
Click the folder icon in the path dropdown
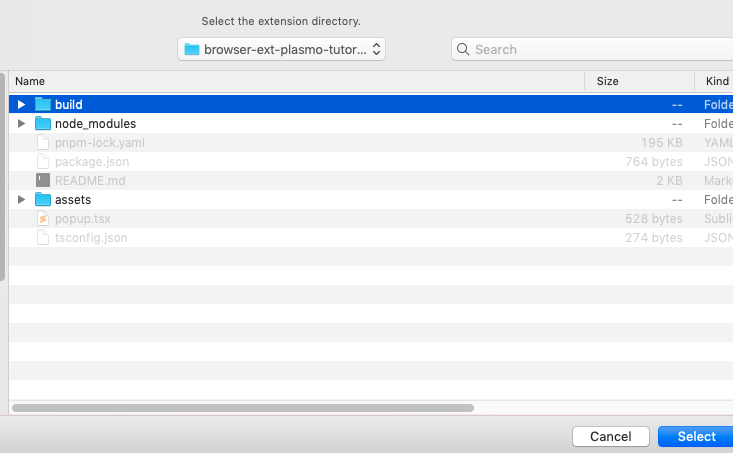pos(192,49)
